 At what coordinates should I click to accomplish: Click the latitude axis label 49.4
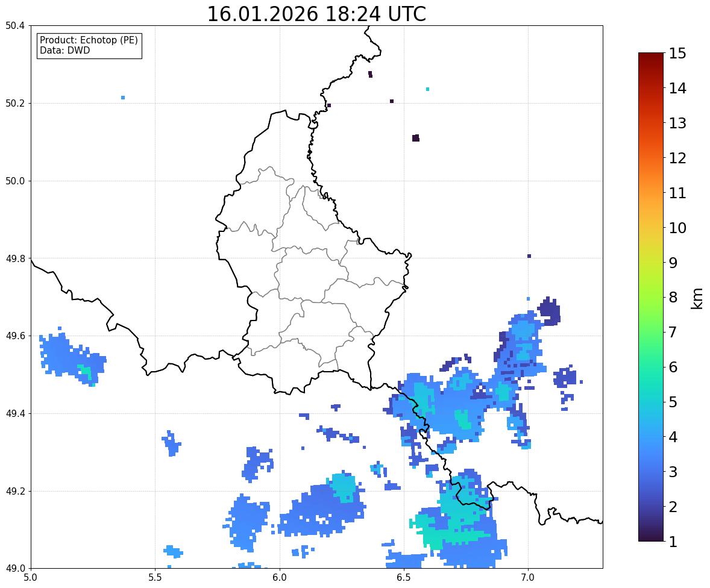tap(15, 413)
